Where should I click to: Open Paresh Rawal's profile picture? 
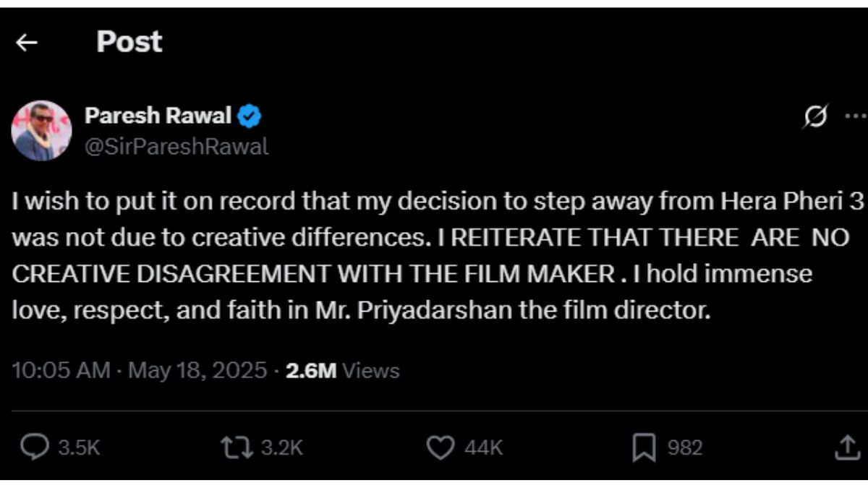coord(41,130)
